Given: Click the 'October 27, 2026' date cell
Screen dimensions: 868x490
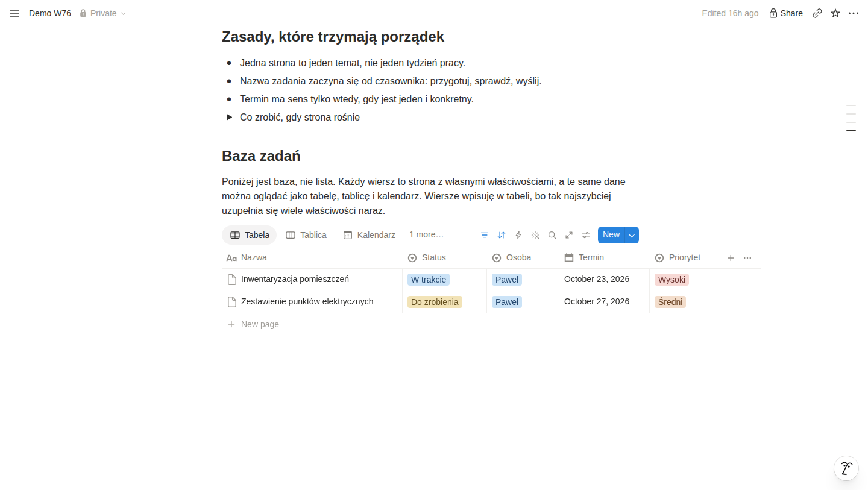Looking at the screenshot, I should click(x=605, y=302).
